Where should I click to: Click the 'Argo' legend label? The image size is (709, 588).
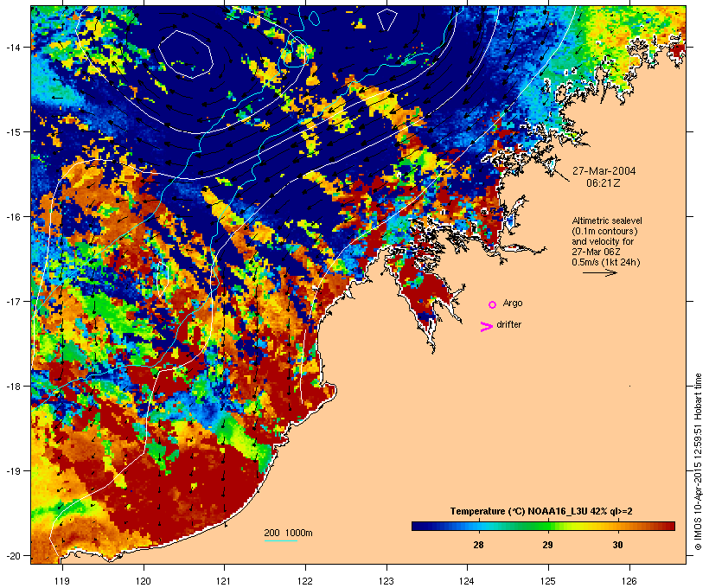click(513, 303)
